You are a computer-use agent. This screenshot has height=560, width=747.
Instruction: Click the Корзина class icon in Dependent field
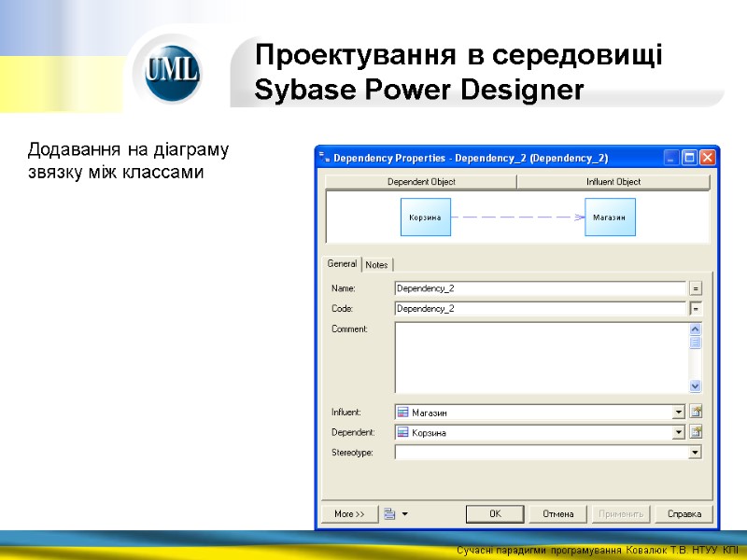click(403, 432)
